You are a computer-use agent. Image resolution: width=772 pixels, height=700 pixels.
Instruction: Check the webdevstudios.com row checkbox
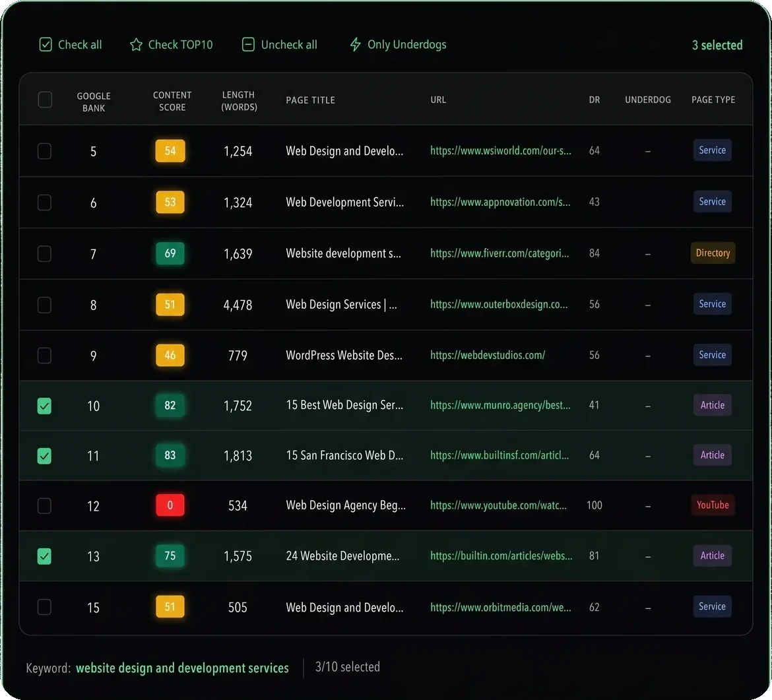(x=44, y=356)
